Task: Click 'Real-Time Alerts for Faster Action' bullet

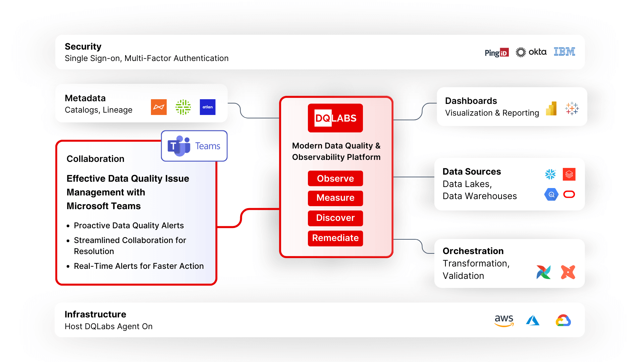Action: pos(139,266)
